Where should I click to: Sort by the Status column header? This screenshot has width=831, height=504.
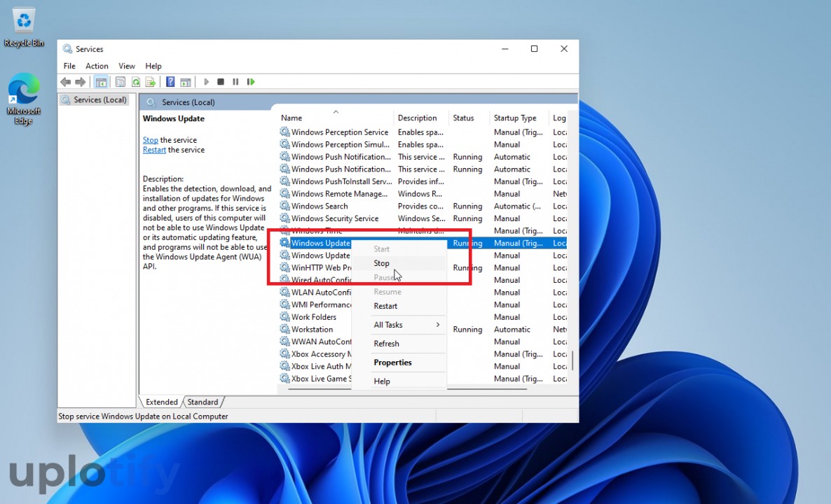tap(469, 118)
